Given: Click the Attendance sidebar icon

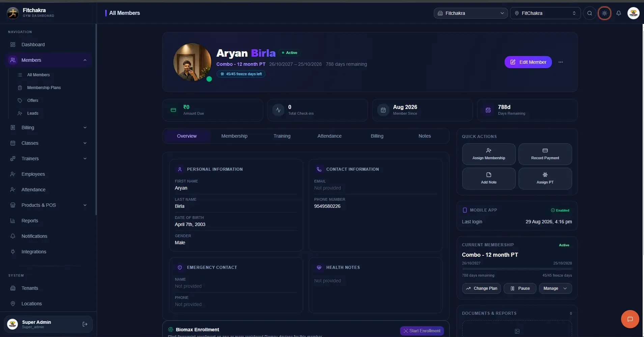Looking at the screenshot, I should pyautogui.click(x=13, y=190).
